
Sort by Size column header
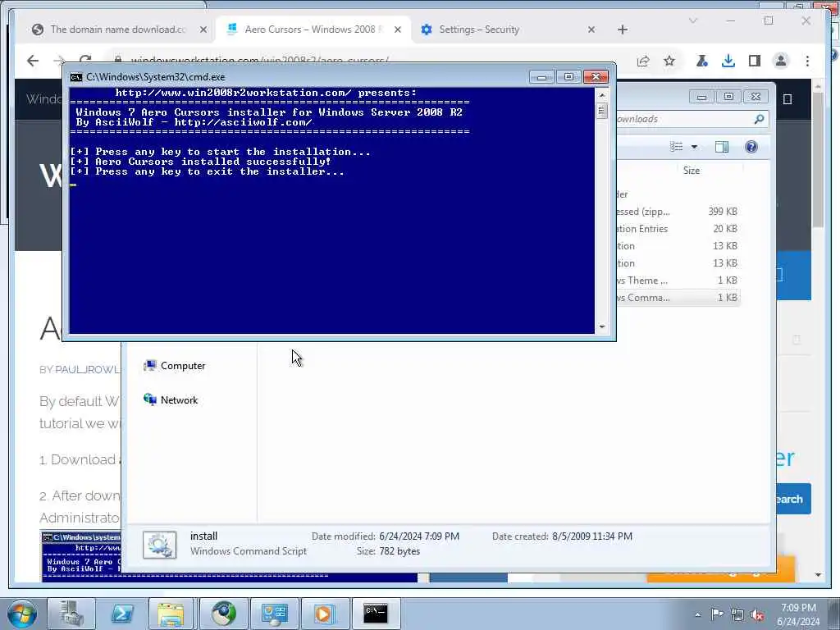pos(691,171)
